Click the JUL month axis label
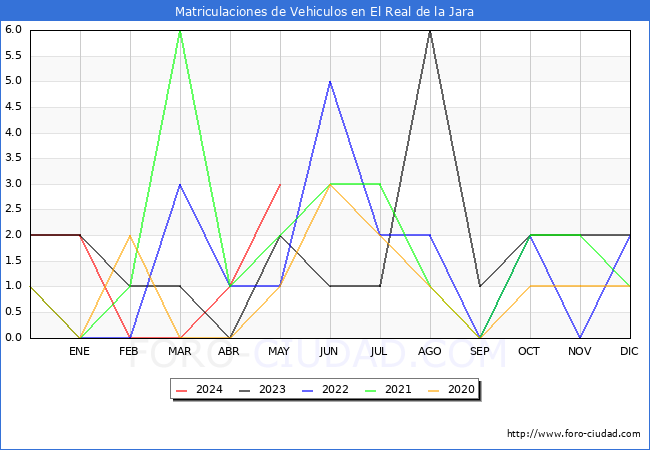Screen dimensions: 650x450 pyautogui.click(x=379, y=351)
